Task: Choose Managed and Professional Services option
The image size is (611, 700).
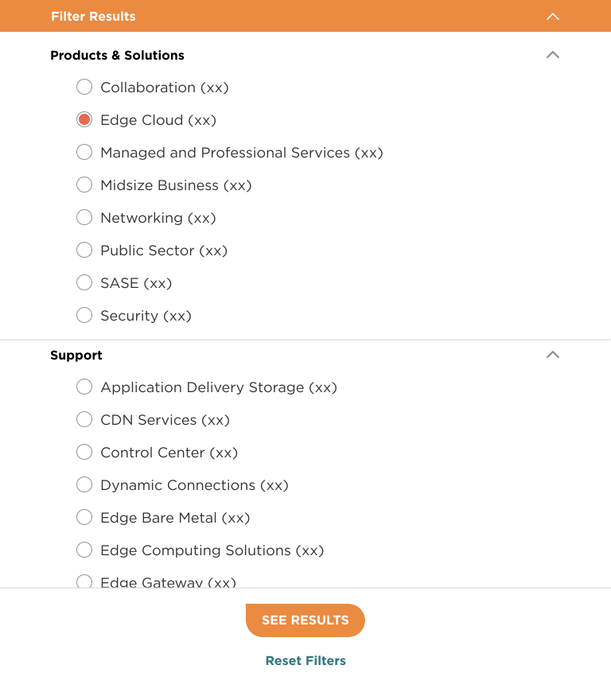Action: (84, 152)
